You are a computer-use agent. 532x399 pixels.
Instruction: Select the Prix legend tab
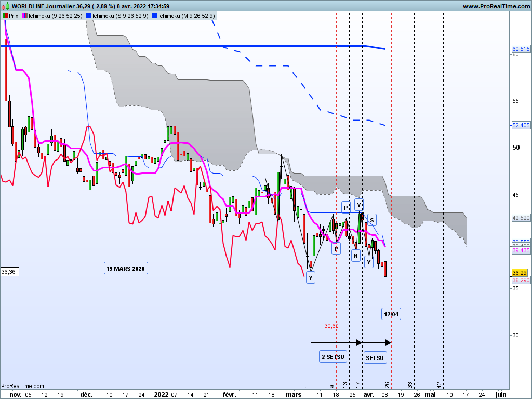tap(10, 16)
